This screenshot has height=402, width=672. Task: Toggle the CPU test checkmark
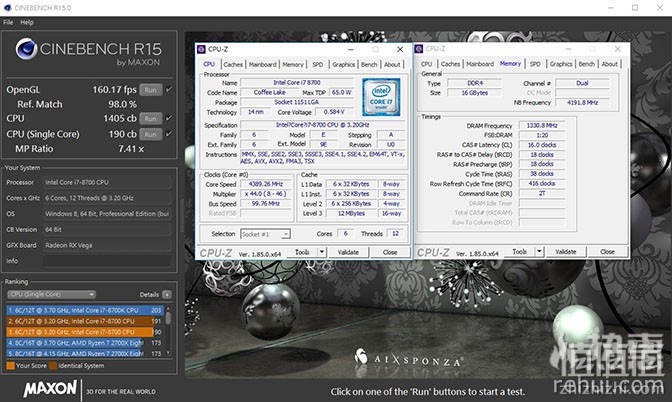[169, 118]
